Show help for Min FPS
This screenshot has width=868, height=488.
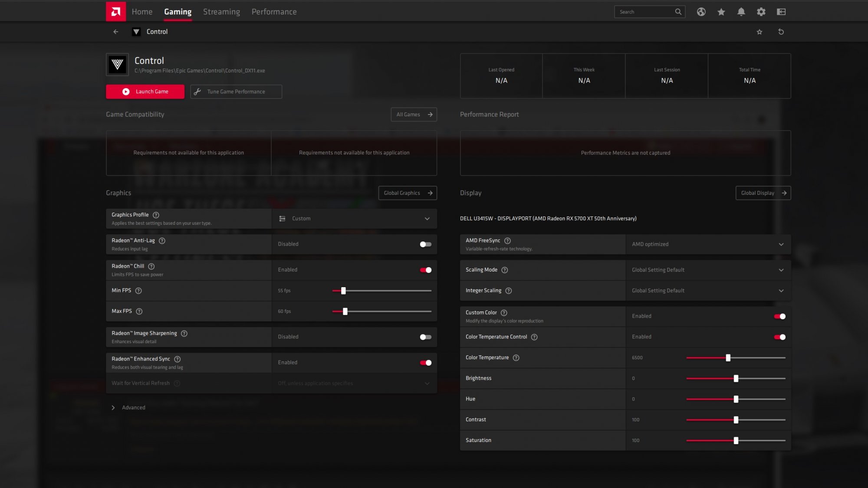(138, 291)
